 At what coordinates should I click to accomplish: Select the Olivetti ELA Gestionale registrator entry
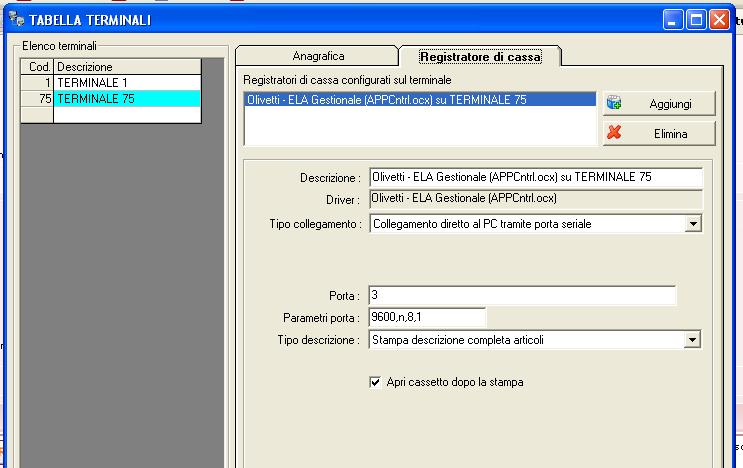coord(420,99)
